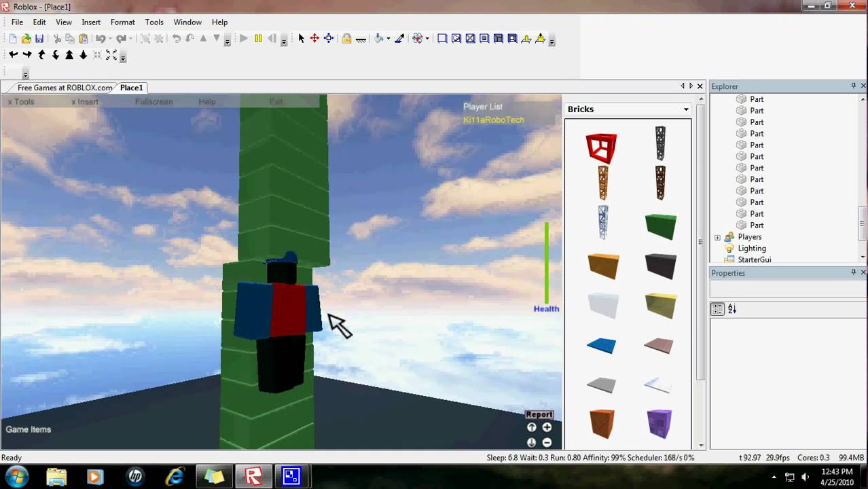This screenshot has height=489, width=868.
Task: Click the camera pan right arrow icon
Action: (27, 55)
